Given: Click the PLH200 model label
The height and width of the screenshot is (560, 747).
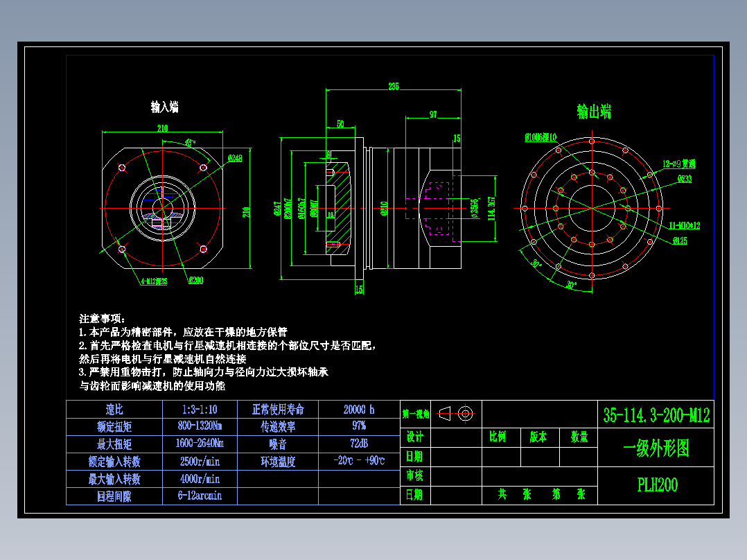Looking at the screenshot, I should click(656, 484).
